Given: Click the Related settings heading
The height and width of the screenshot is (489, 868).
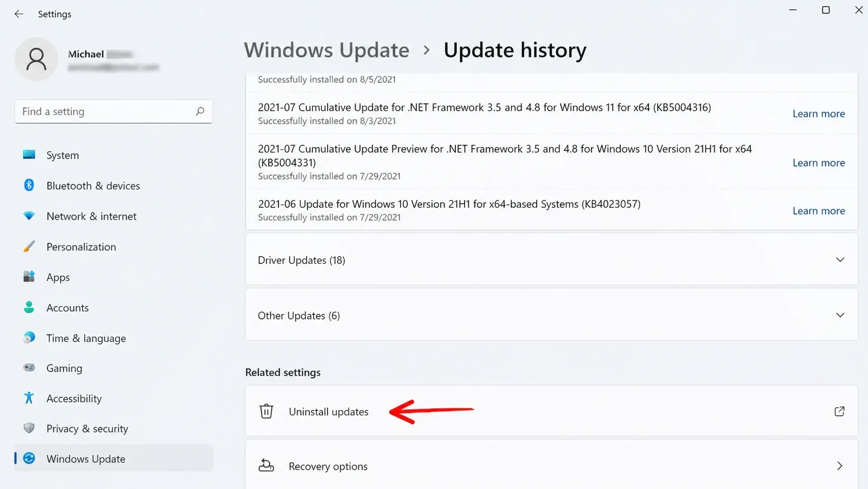Looking at the screenshot, I should [283, 372].
